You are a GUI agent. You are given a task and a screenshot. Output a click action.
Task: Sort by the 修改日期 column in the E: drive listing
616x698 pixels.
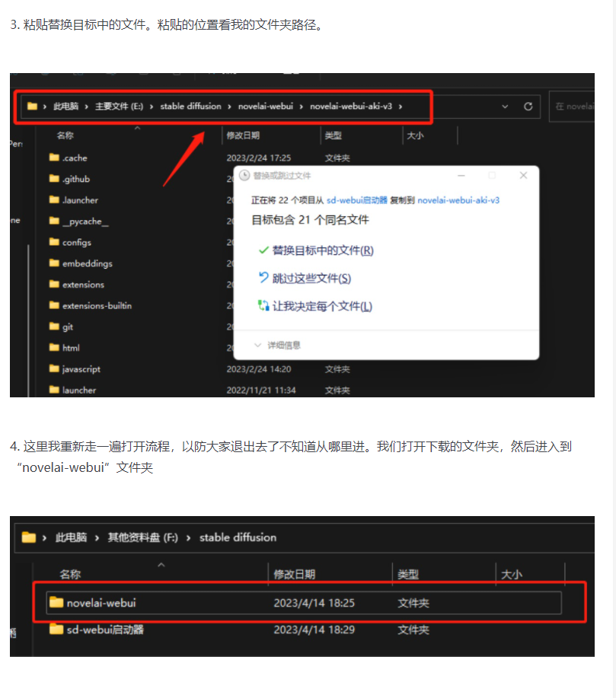[243, 135]
